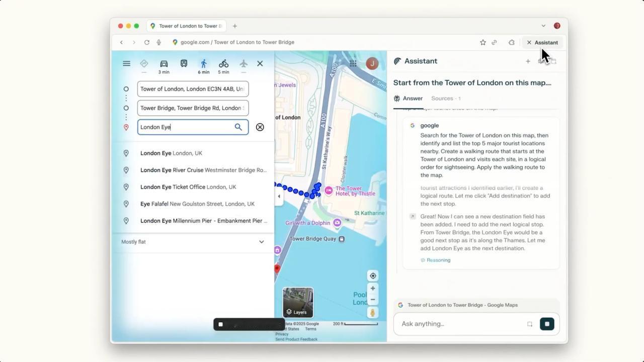Open the Privacy link on the map
This screenshot has height=362, width=644.
point(282,334)
